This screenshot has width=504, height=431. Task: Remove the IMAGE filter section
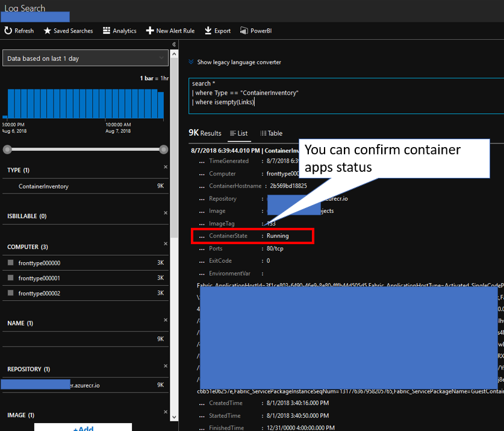click(x=166, y=412)
